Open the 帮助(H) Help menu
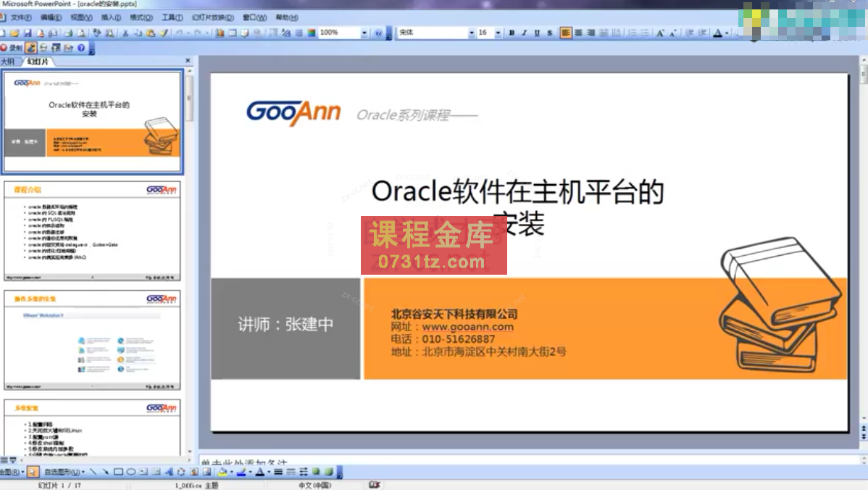Screen dimensions: 868x490 tap(287, 17)
